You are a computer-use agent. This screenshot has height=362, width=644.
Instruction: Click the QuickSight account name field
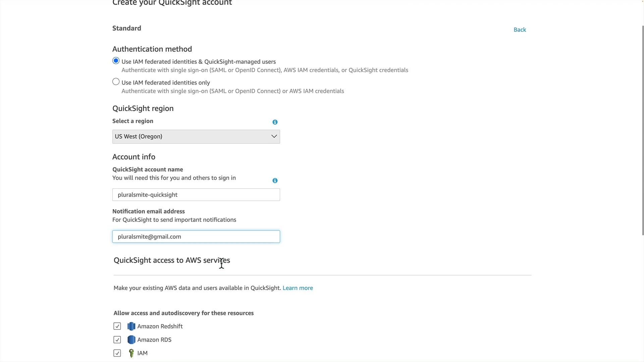(196, 195)
